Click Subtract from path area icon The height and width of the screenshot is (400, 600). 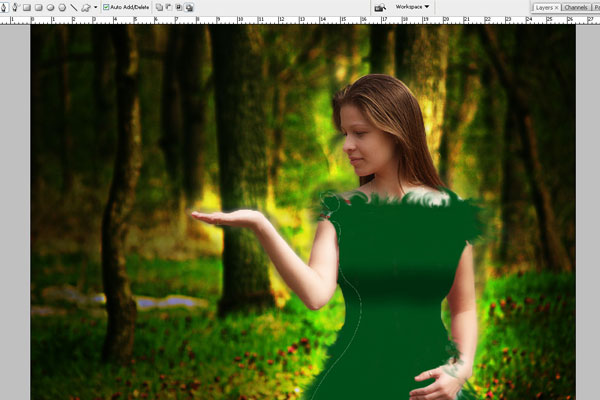[x=169, y=7]
